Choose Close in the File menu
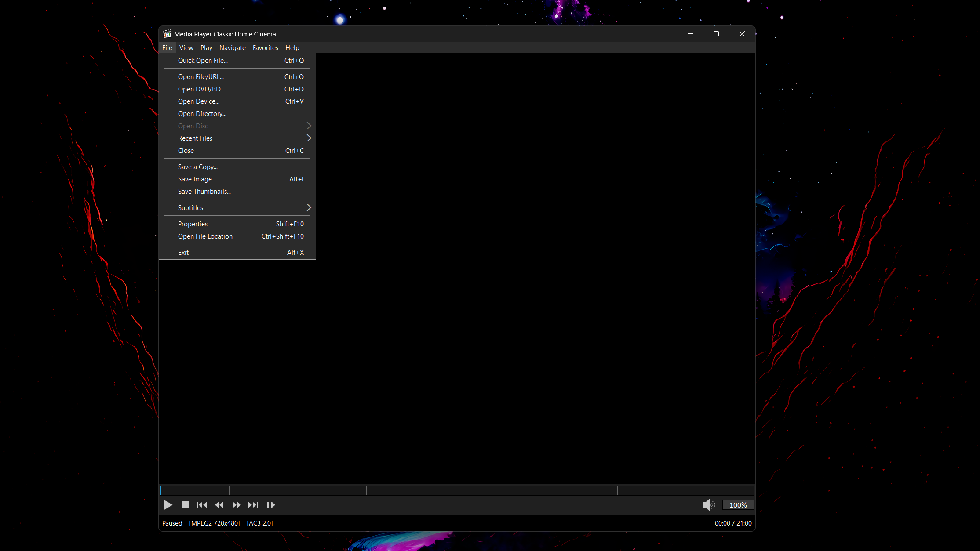This screenshot has height=551, width=980. [x=237, y=150]
